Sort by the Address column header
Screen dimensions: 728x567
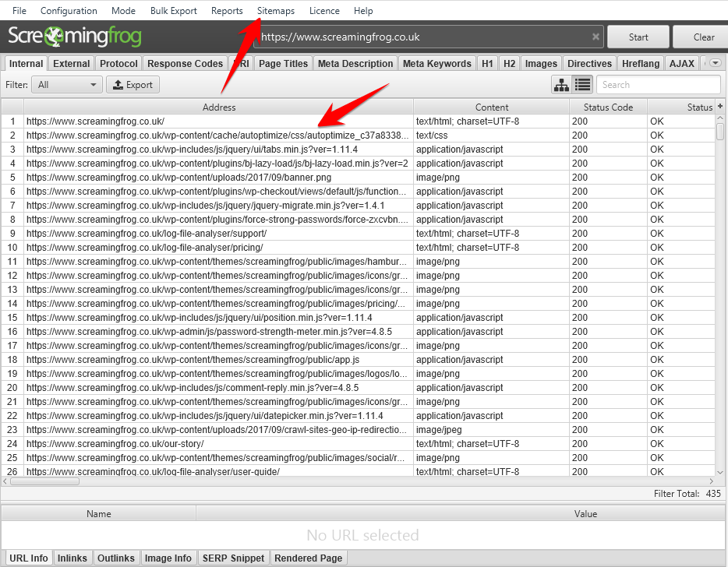pyautogui.click(x=219, y=107)
